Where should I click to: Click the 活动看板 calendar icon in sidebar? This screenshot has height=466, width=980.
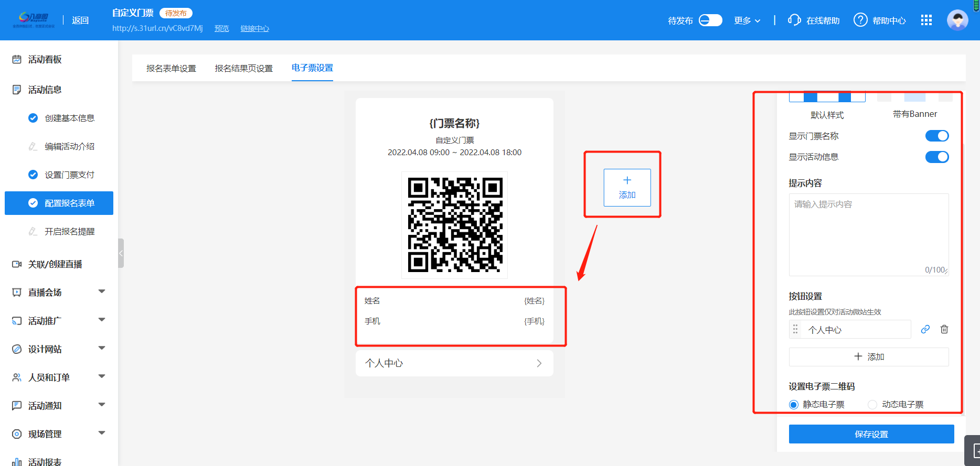(17, 59)
